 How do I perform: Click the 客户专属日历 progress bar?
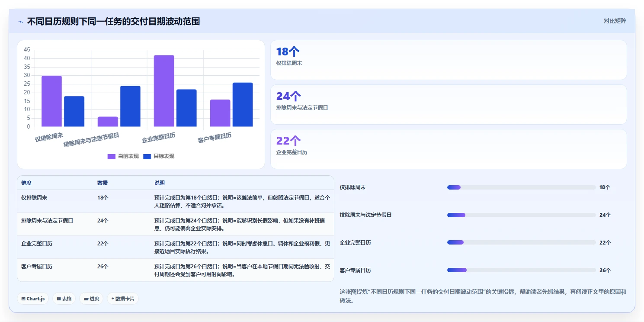pos(522,270)
